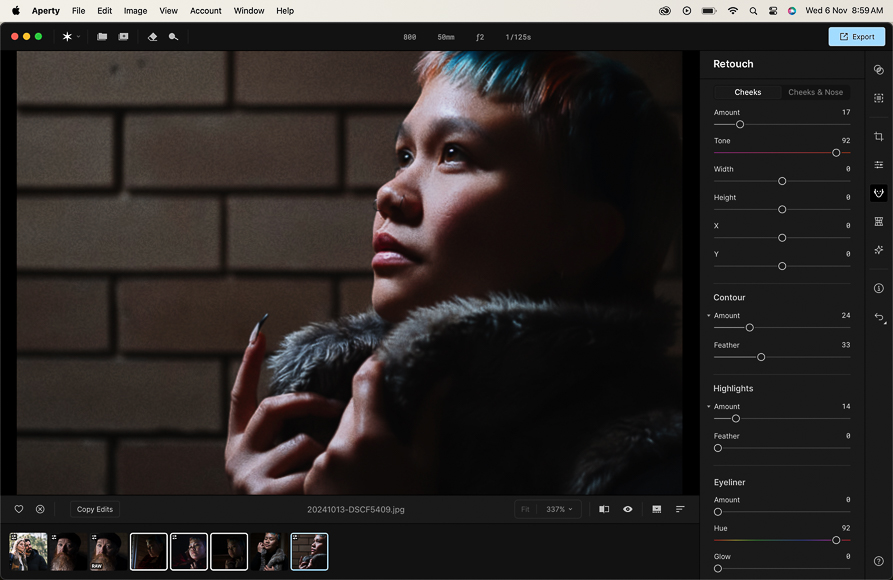The height and width of the screenshot is (580, 893).
Task: Click the Eyeliner Hue slider handle
Action: (836, 540)
